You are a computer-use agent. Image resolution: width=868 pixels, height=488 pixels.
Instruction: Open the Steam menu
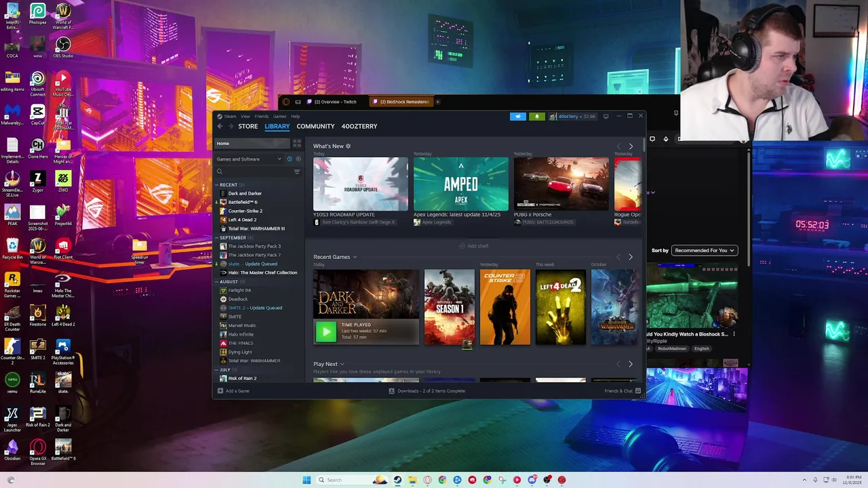coord(230,116)
